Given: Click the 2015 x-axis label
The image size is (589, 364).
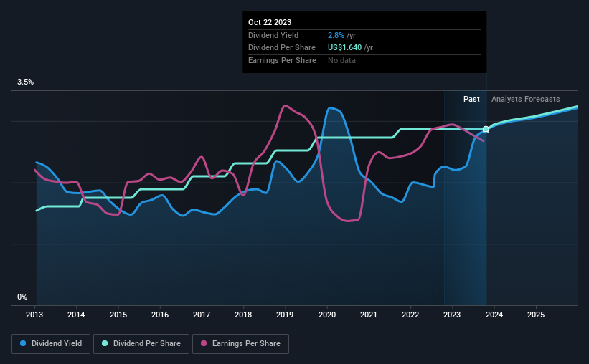Looking at the screenshot, I should 118,315.
